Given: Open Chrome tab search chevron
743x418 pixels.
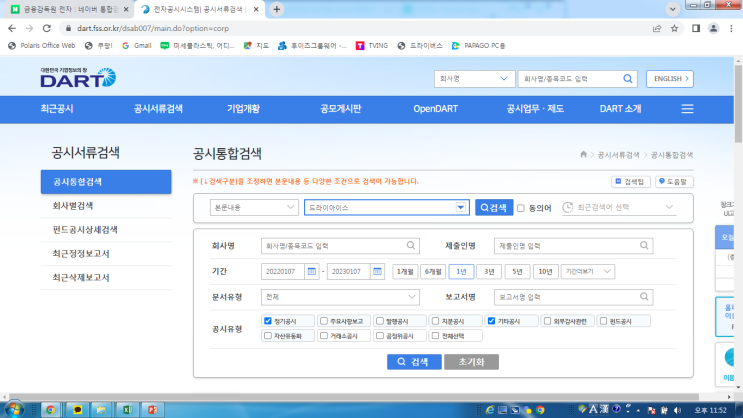Looking at the screenshot, I should 672,9.
